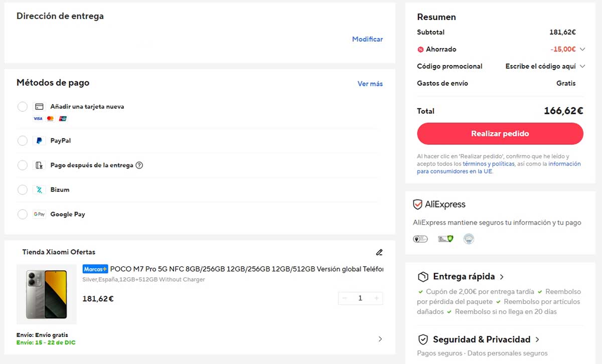The image size is (602, 364).
Task: Open the pencil edit icon for the order note
Action: click(379, 252)
